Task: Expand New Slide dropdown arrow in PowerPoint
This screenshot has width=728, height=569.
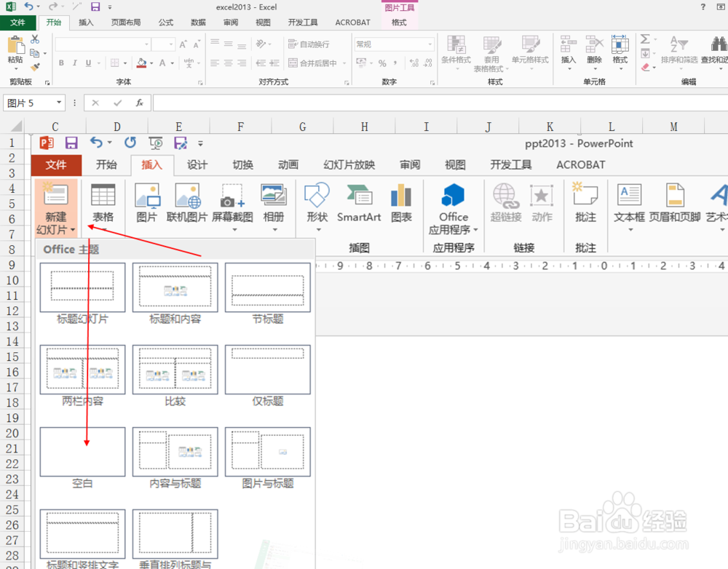Action: point(73,230)
